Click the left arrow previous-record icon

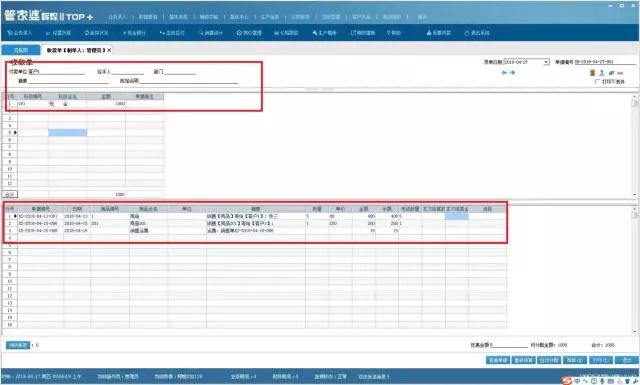coord(504,73)
